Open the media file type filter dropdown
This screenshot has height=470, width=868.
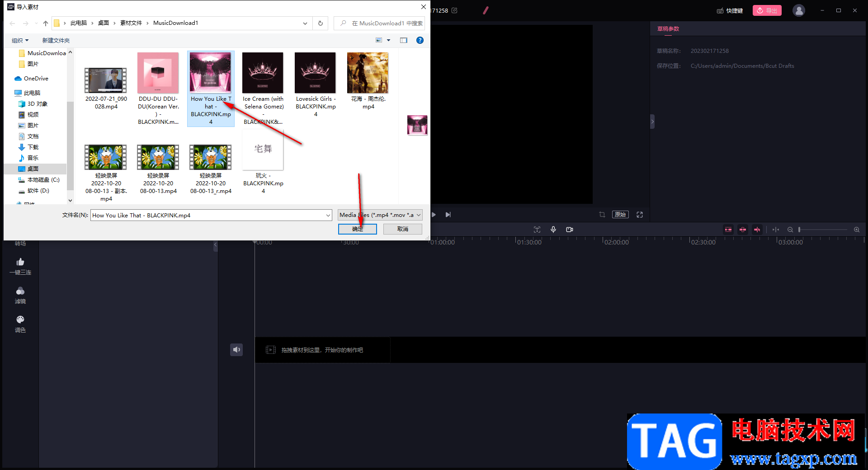pyautogui.click(x=380, y=215)
